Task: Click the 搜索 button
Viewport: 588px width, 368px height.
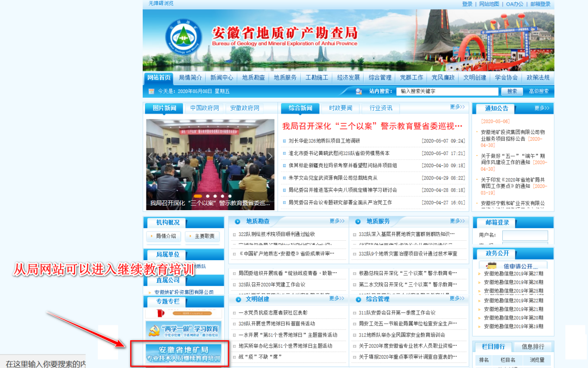Action: click(512, 92)
